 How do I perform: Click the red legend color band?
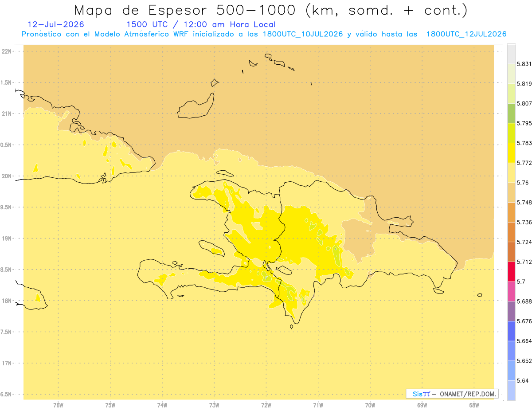coord(511,271)
